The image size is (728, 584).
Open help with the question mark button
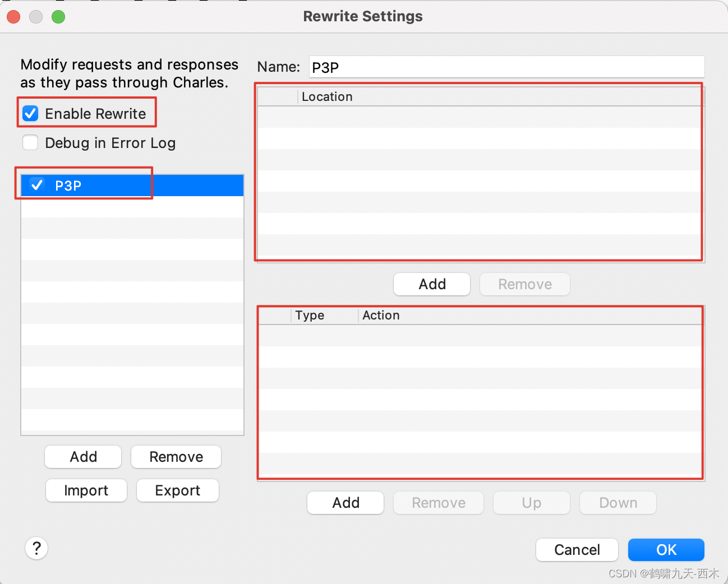point(36,548)
